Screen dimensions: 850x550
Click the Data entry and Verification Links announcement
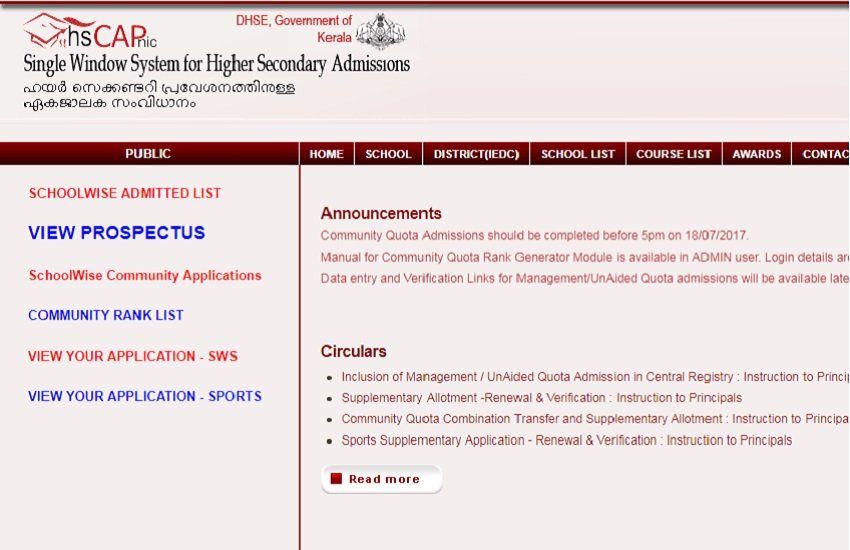coord(584,279)
